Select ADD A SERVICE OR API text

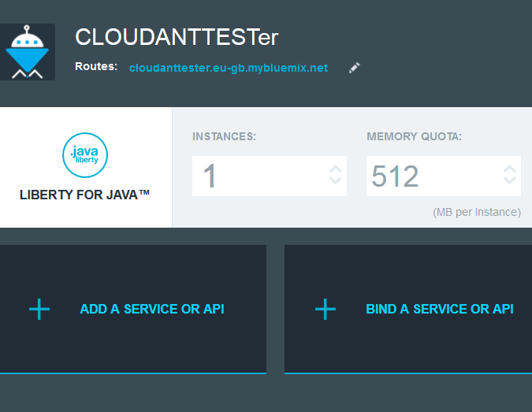point(152,309)
